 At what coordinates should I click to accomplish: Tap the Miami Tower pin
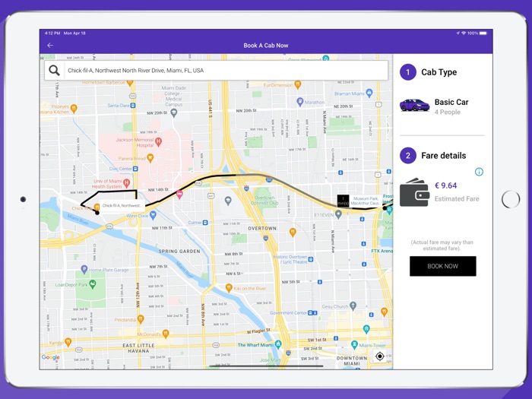tap(355, 344)
